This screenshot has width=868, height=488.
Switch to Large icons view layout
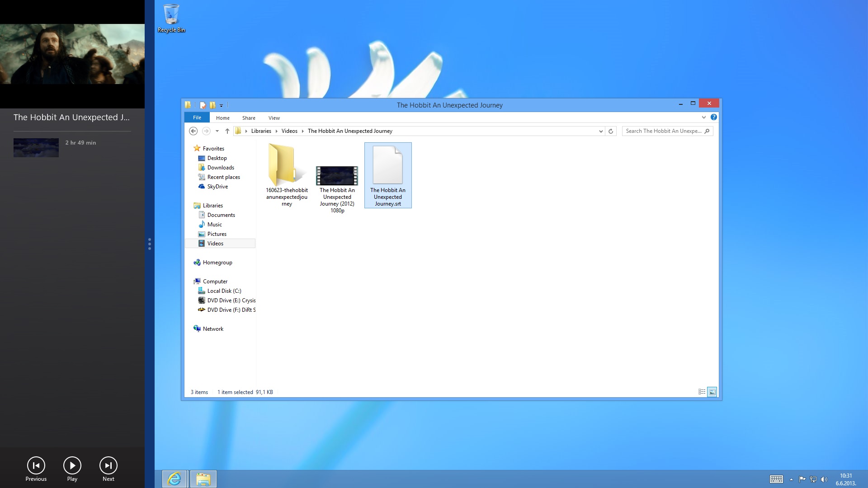(712, 392)
